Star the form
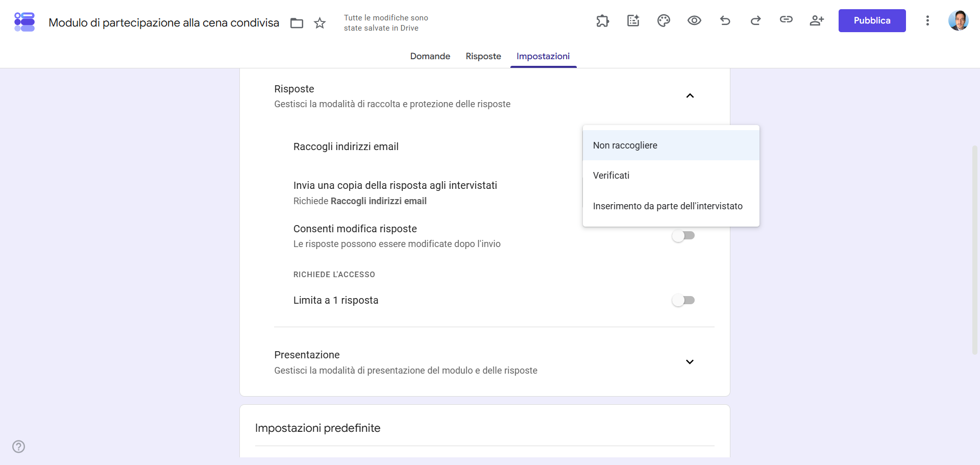 (x=320, y=23)
